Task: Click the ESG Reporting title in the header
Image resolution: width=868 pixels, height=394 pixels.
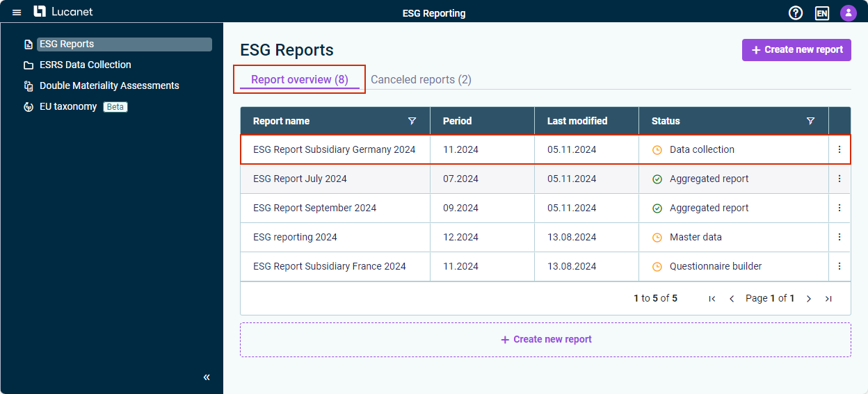Action: point(434,13)
